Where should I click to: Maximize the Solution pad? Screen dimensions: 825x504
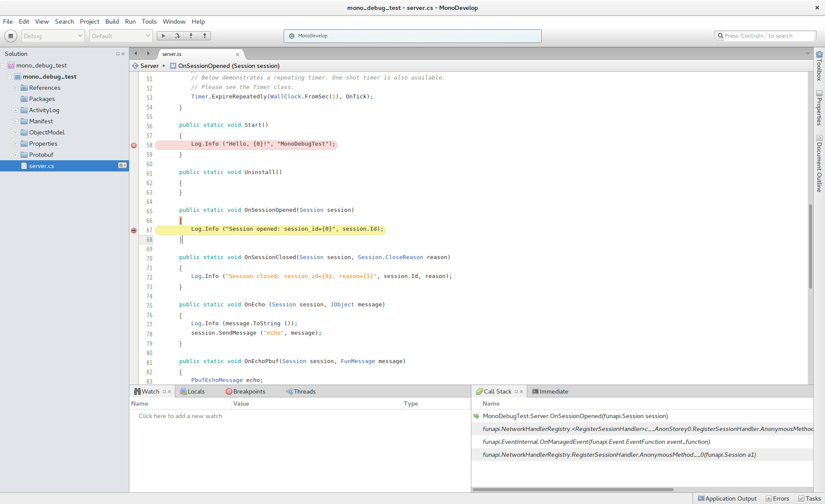coord(118,54)
